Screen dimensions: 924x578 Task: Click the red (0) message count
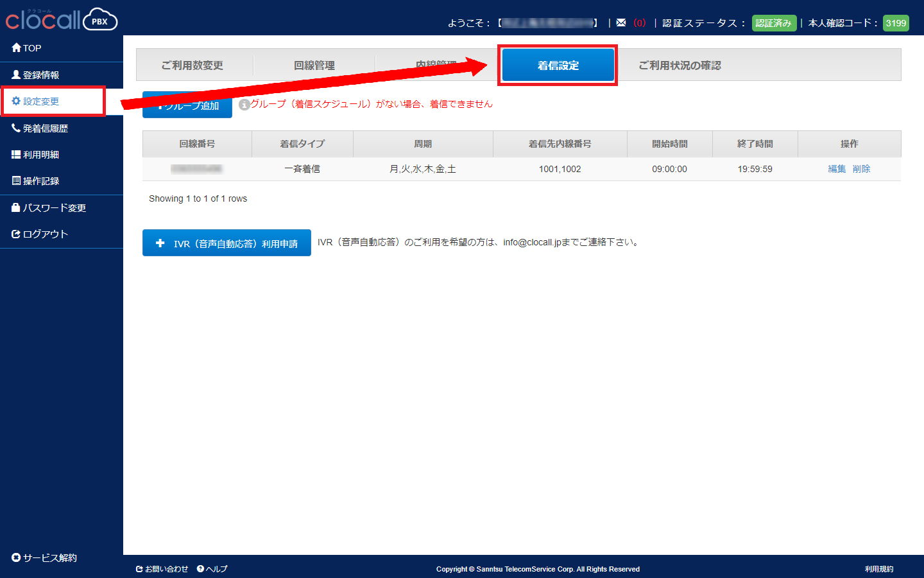[x=640, y=23]
